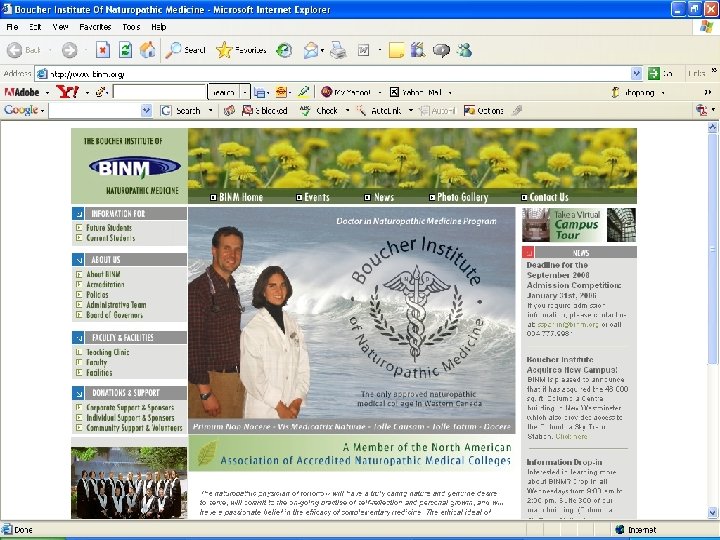Image resolution: width=720 pixels, height=540 pixels.
Task: Click the Research books icon
Action: (x=418, y=50)
